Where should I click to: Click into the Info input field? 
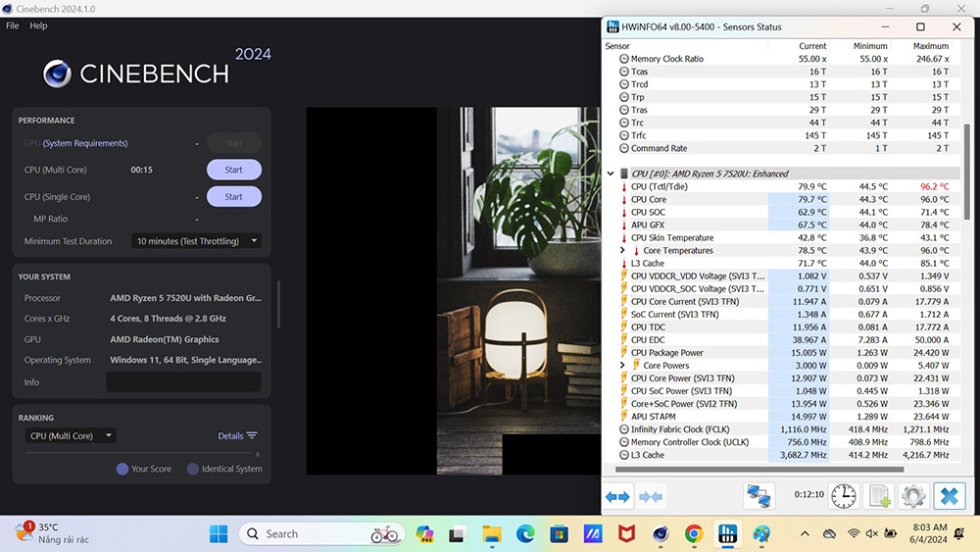click(184, 382)
